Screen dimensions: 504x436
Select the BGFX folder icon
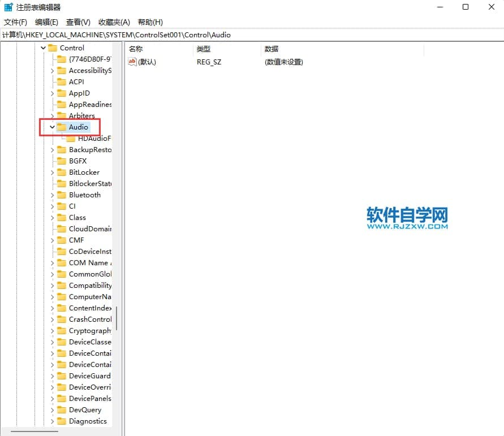(x=62, y=161)
